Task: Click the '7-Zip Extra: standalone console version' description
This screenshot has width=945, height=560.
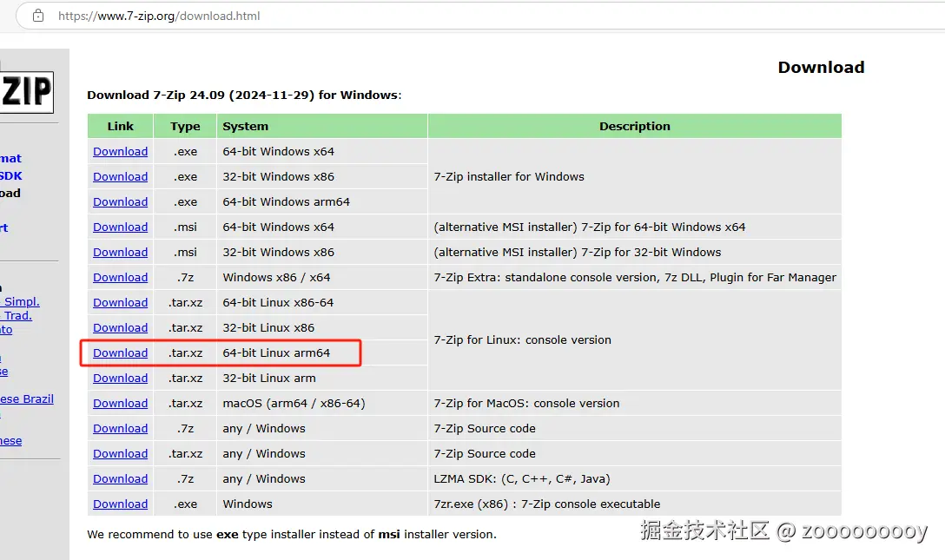Action: (x=635, y=278)
